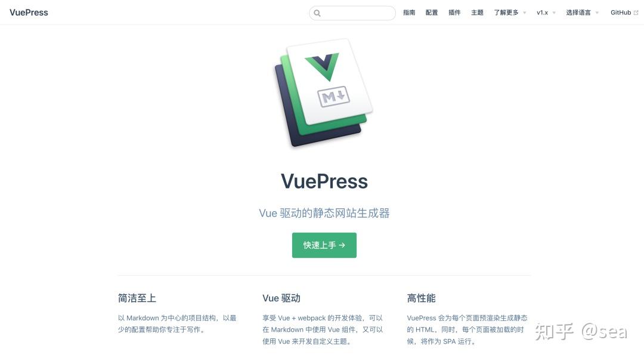The image size is (644, 358).
Task: Open the 指南 nav item
Action: [409, 13]
